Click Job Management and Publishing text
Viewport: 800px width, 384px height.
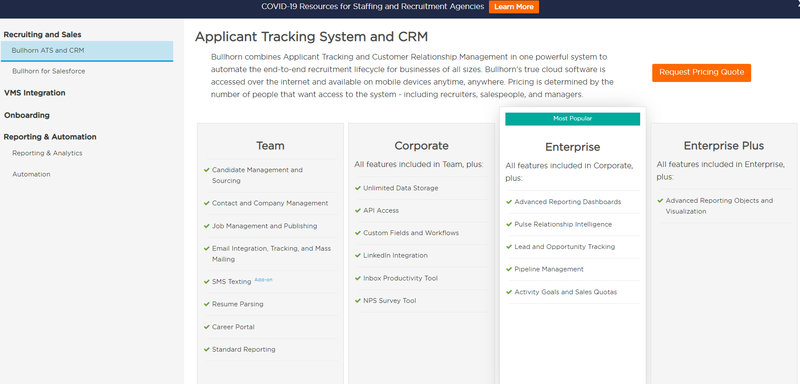(264, 226)
